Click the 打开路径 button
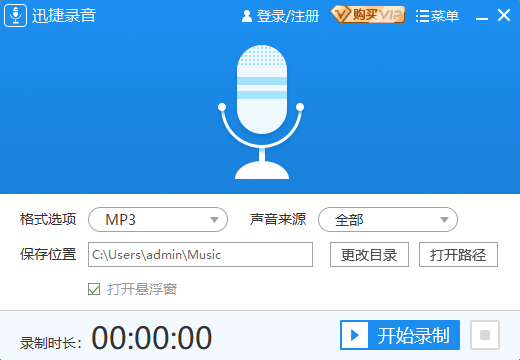The width and height of the screenshot is (520, 360). coord(458,255)
